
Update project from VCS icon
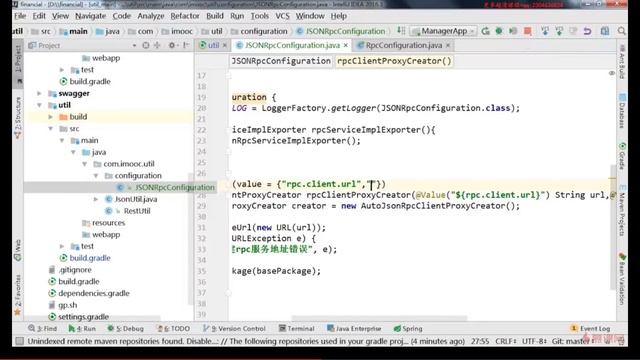(x=544, y=31)
